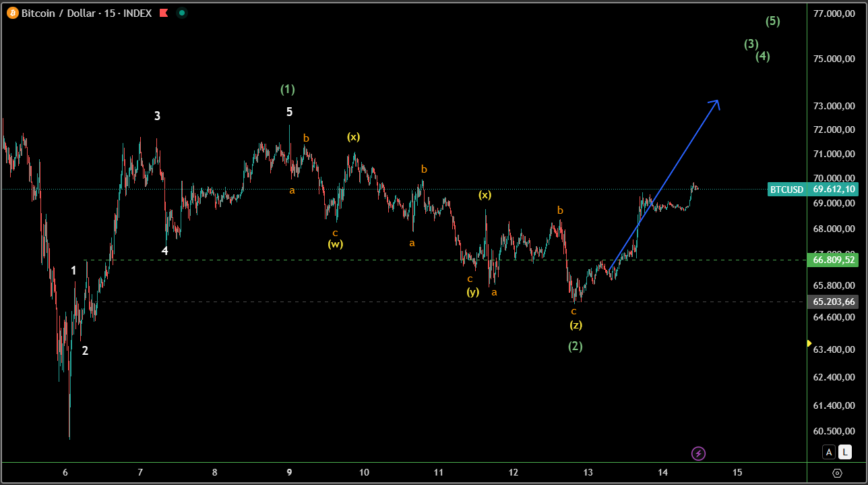The height and width of the screenshot is (485, 868).
Task: Click the 75.000,00 level on price scale
Action: [x=834, y=59]
